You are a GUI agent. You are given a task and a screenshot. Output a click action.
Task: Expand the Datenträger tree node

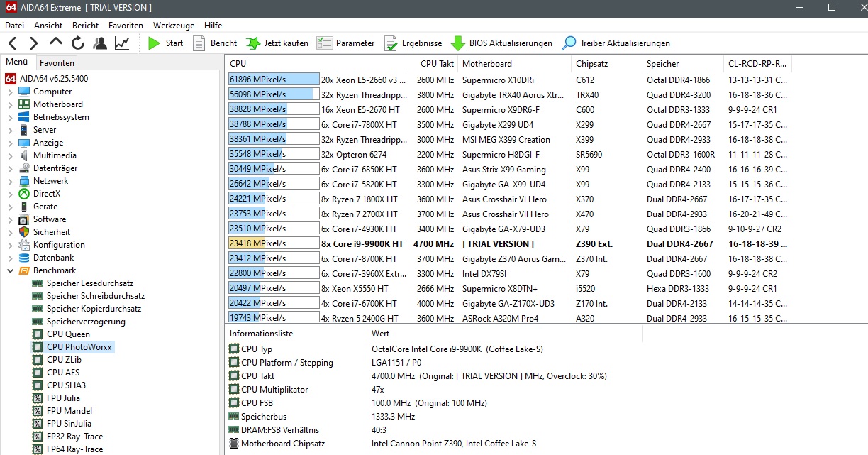[10, 168]
